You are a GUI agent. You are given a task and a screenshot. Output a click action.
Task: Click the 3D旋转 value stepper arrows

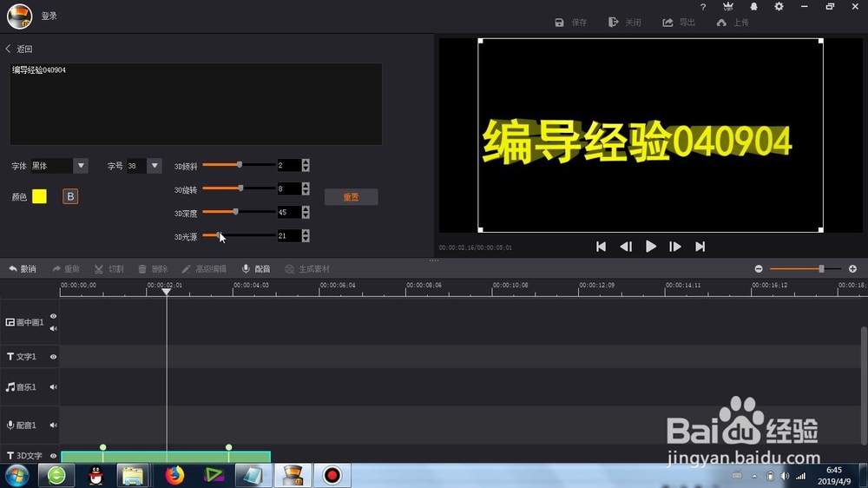(306, 189)
